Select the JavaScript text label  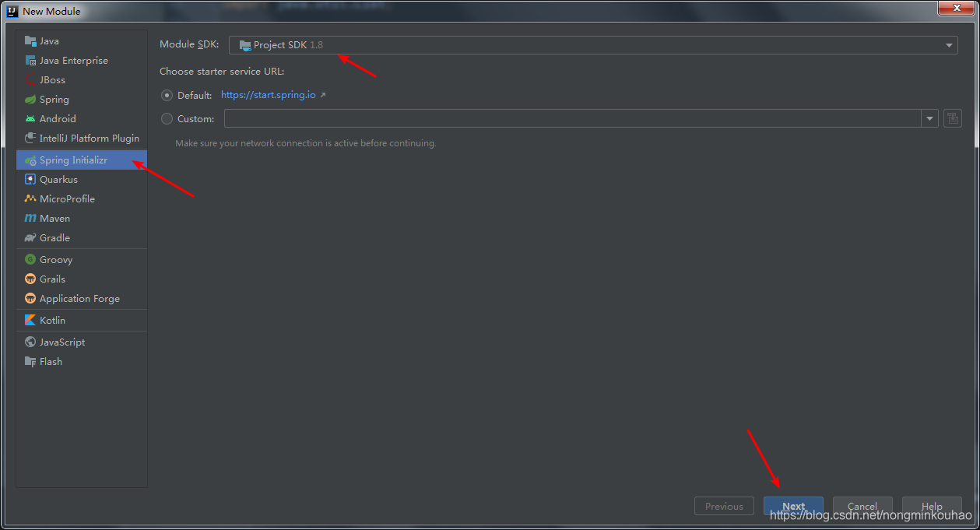coord(62,342)
